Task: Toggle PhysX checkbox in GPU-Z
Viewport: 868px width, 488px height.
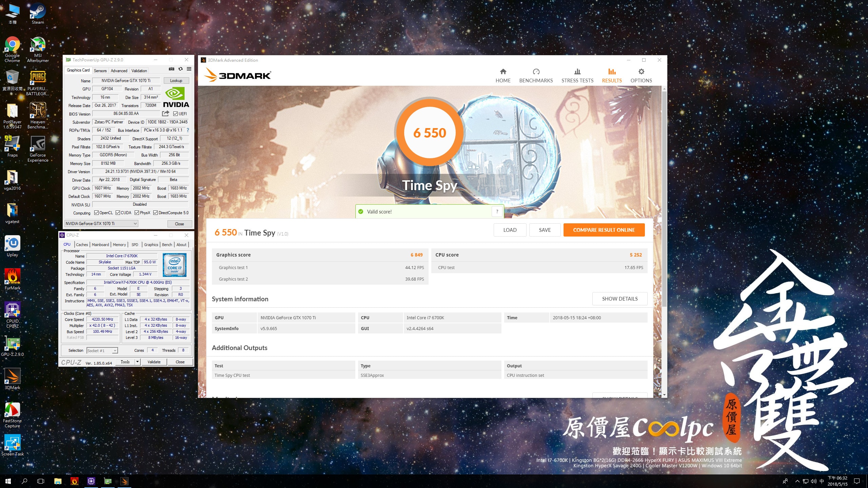Action: 137,213
